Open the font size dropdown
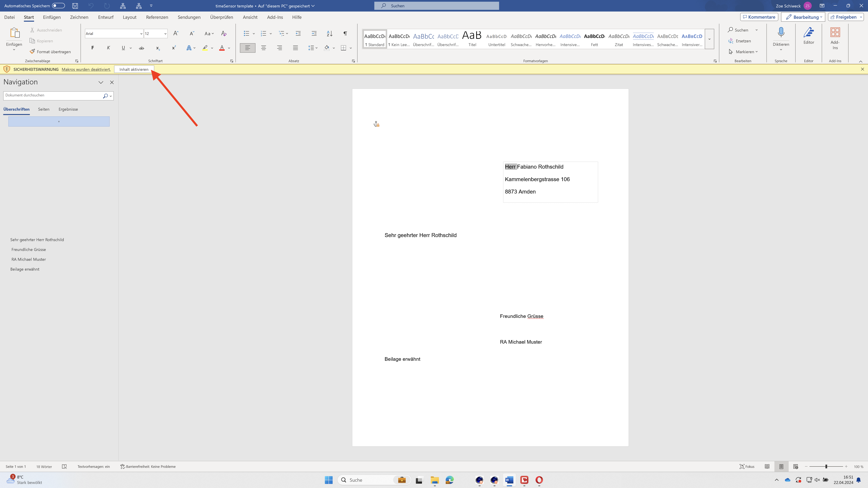Screen dimensions: 868x488 tap(165, 33)
